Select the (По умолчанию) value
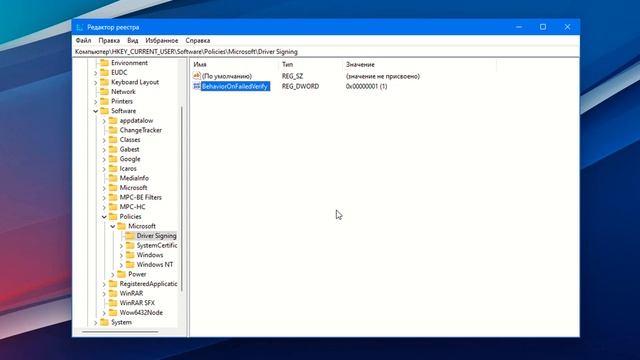Image resolution: width=640 pixels, height=360 pixels. (x=227, y=76)
